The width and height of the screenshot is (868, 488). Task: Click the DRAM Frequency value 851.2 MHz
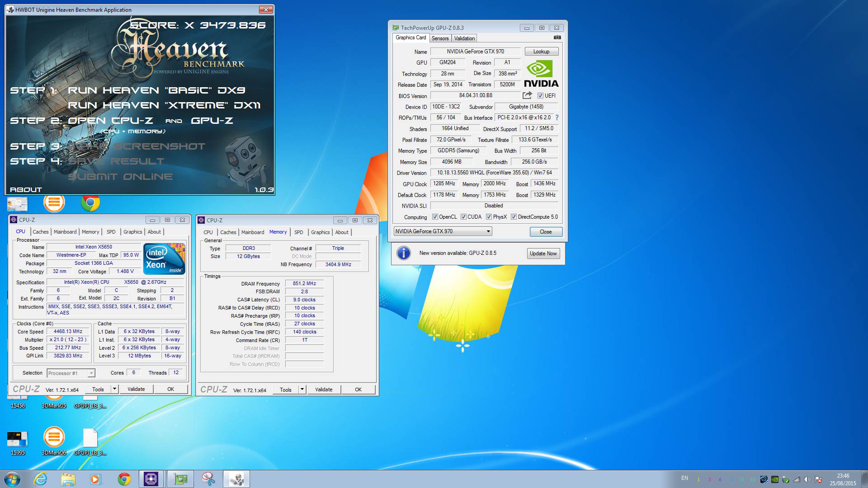[304, 283]
